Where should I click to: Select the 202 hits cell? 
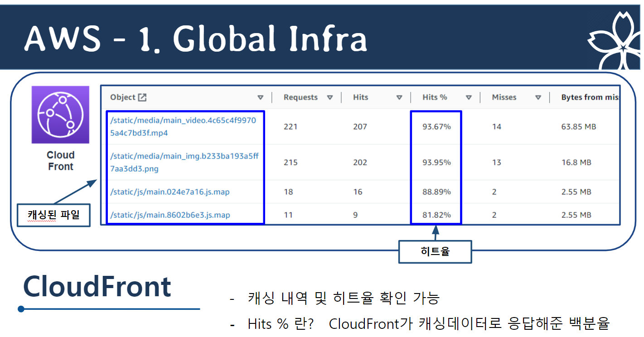(x=360, y=163)
